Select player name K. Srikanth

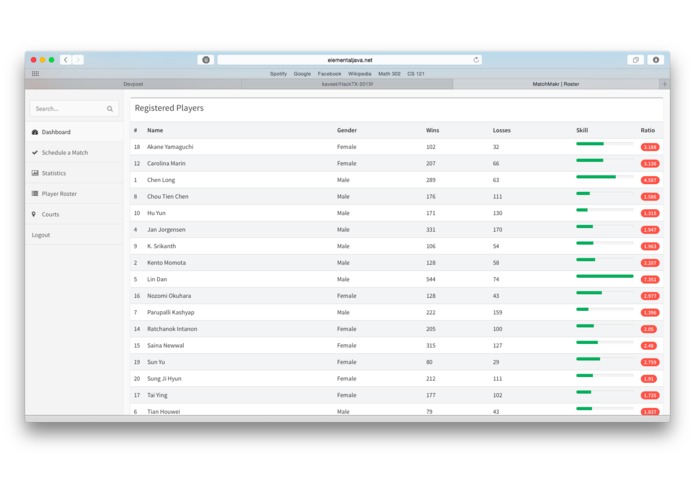[x=161, y=246]
